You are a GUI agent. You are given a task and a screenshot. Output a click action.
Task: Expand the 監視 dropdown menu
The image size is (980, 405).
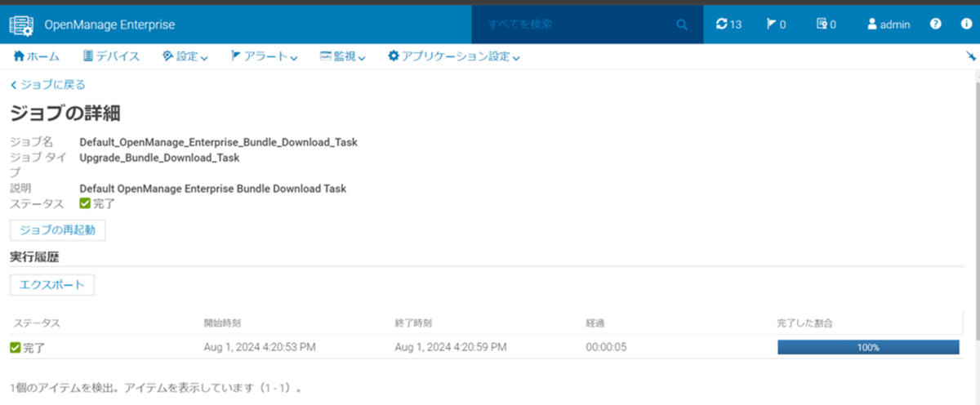point(342,56)
